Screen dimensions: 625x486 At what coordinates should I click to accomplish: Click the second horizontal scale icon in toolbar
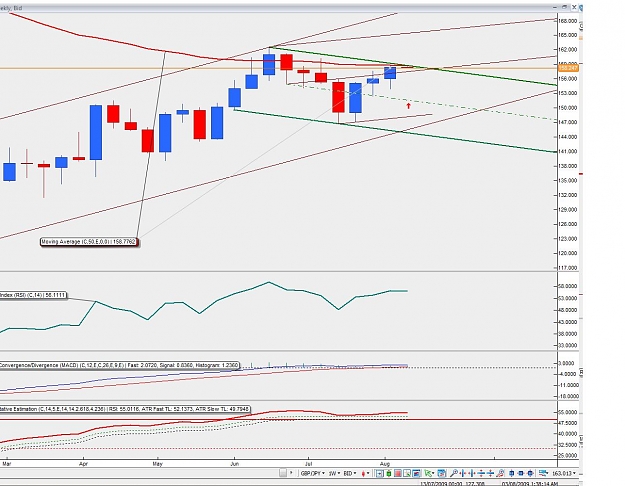tap(472, 473)
